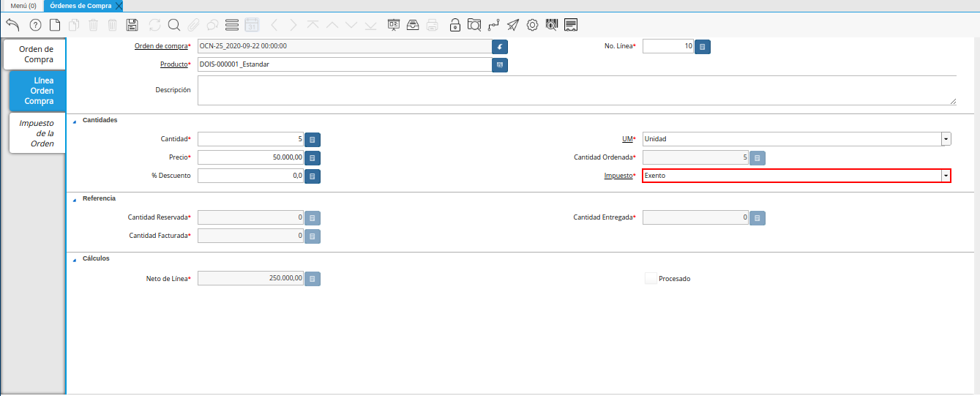Open the help question mark icon
The width and height of the screenshot is (980, 396).
[x=35, y=25]
